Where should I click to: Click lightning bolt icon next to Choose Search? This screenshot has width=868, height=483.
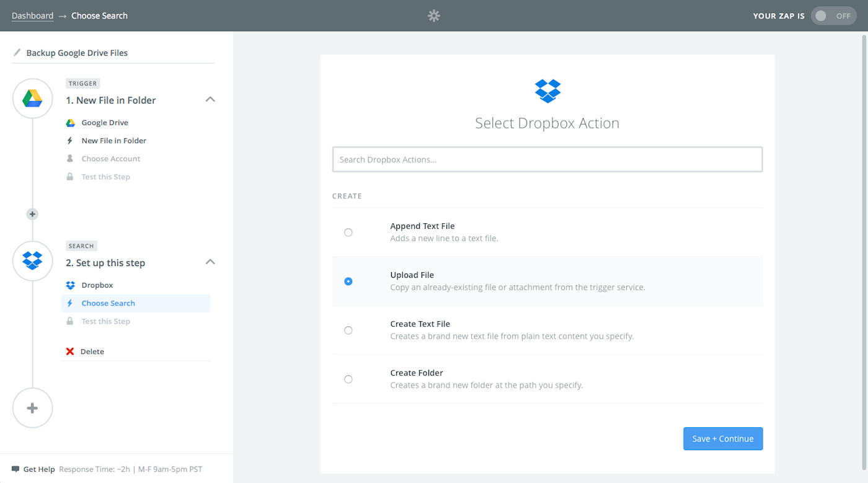[70, 303]
